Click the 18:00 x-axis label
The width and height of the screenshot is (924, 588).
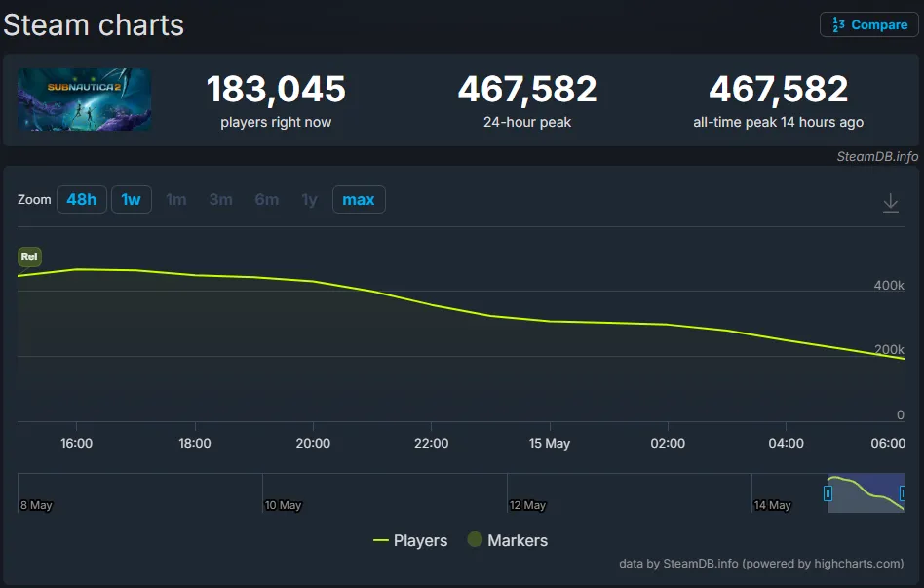pyautogui.click(x=195, y=443)
